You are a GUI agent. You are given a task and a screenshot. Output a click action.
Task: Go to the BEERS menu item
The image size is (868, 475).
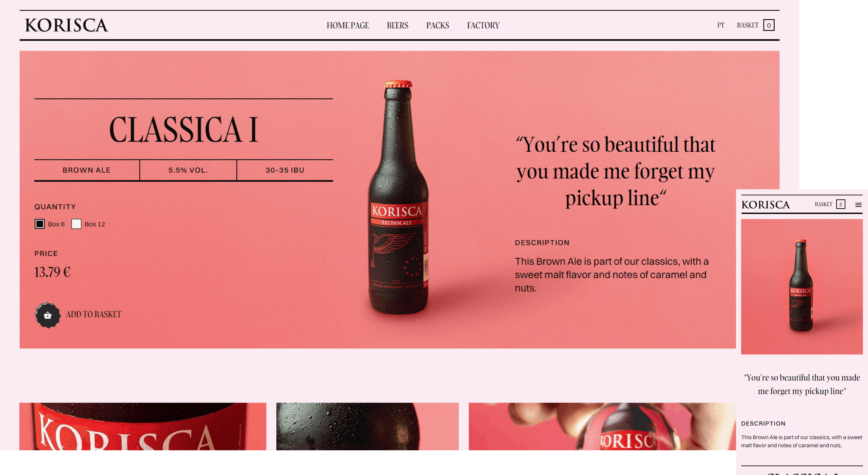coord(397,25)
